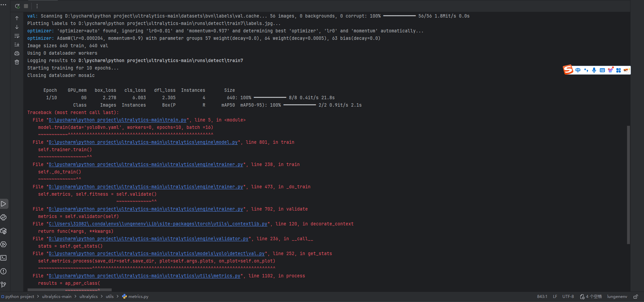Open val.py line 252 link
The height and width of the screenshot is (302, 644).
[157, 254]
